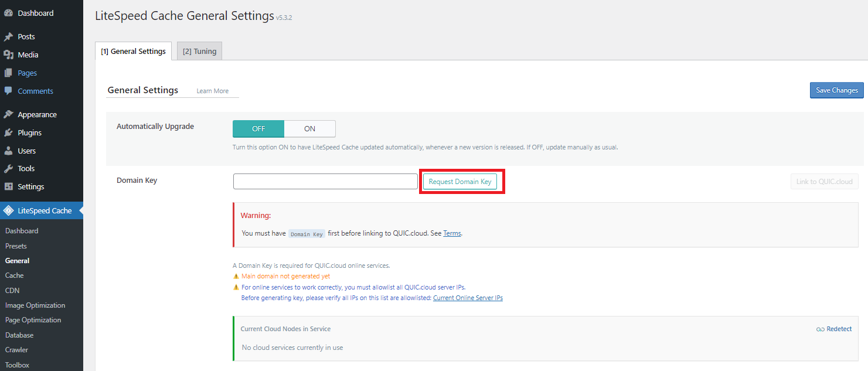
Task: Open LiteSpeed Dashboard submenu item
Action: (x=22, y=231)
